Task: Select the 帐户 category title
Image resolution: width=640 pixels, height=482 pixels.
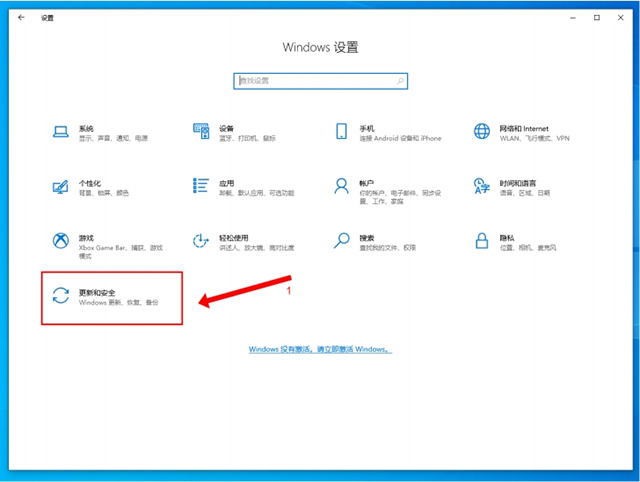Action: point(367,183)
